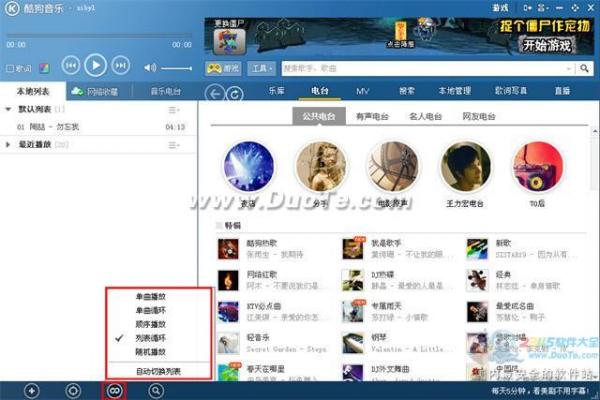The image size is (600, 400).
Task: Click the volume slider track
Action: click(x=176, y=69)
